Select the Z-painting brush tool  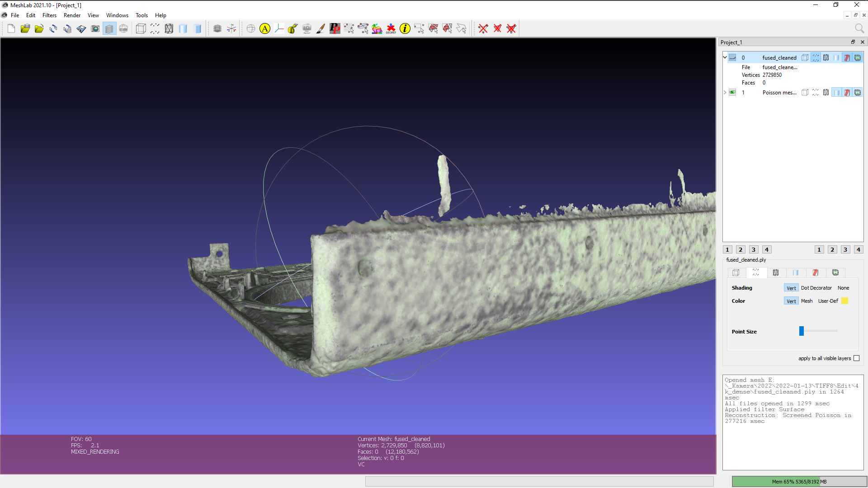(321, 29)
